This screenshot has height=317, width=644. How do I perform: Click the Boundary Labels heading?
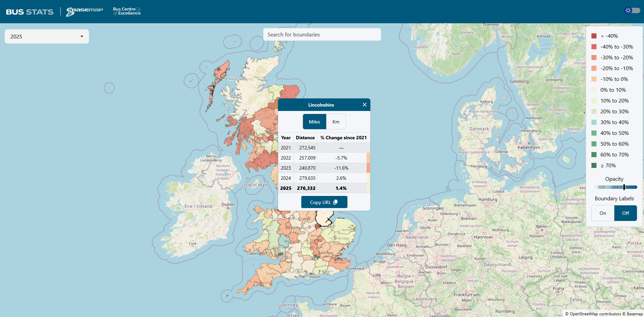[x=614, y=199]
